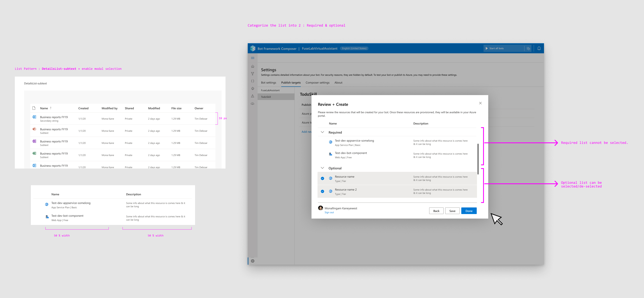Open the English (United States) language selector
Screen dimensions: 644x298
(354, 48)
